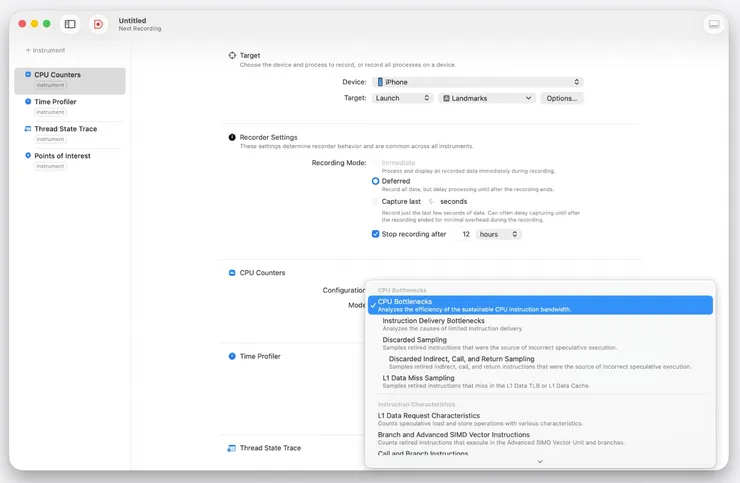Select the Points of Interest instrument row
Screen dimensions: 740x483
pyautogui.click(x=70, y=161)
